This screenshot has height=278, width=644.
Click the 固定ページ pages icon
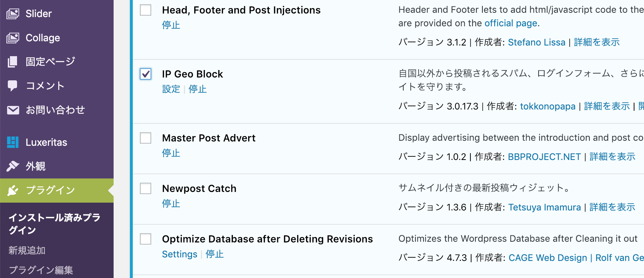13,62
